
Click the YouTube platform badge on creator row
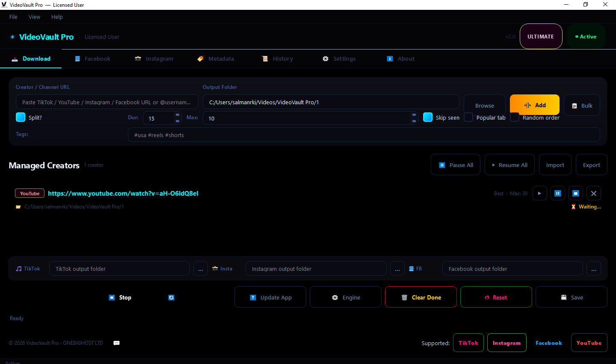point(30,194)
